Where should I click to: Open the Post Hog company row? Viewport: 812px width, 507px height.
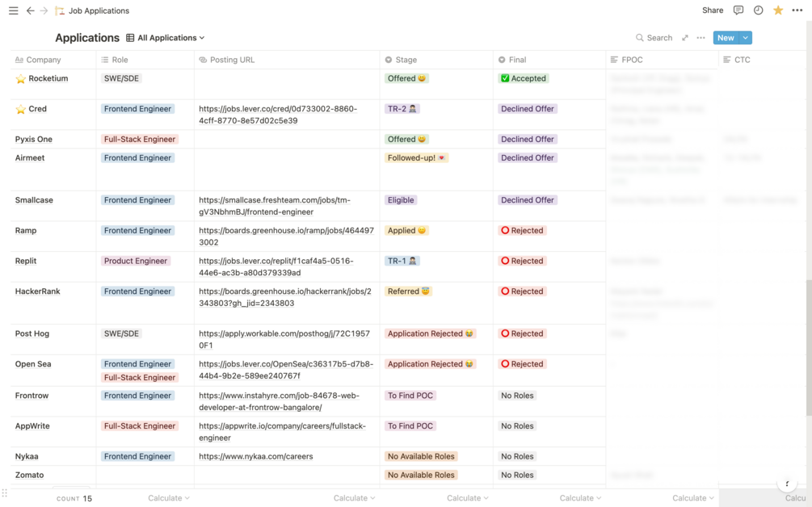click(32, 333)
